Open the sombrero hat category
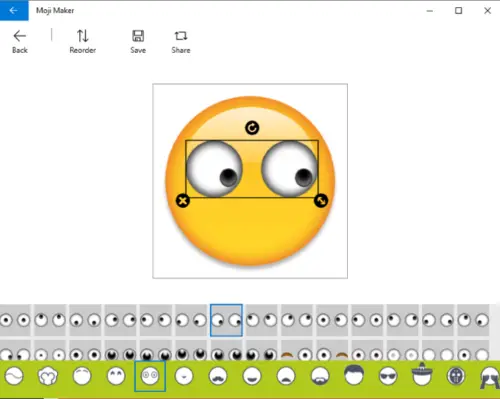 click(422, 374)
